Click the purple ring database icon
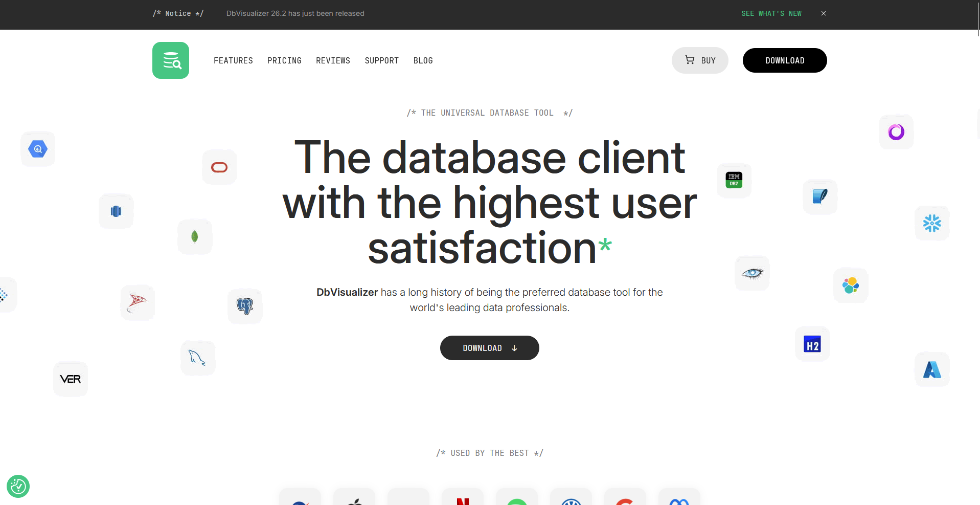Viewport: 980px width, 505px height. (x=896, y=132)
